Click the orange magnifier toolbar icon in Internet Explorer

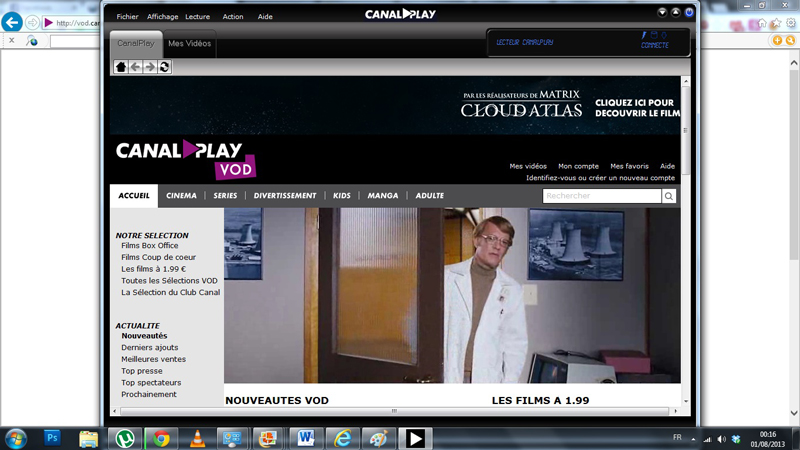click(790, 40)
